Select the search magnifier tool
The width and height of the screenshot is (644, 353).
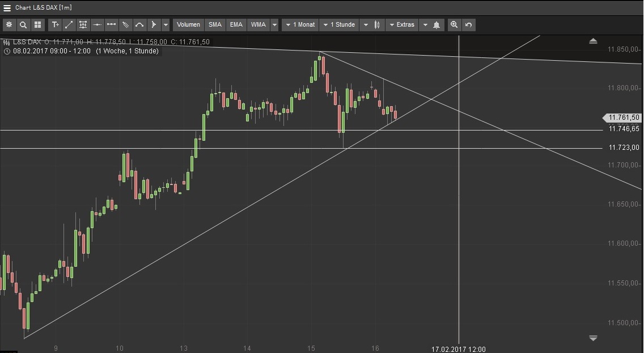click(x=23, y=24)
